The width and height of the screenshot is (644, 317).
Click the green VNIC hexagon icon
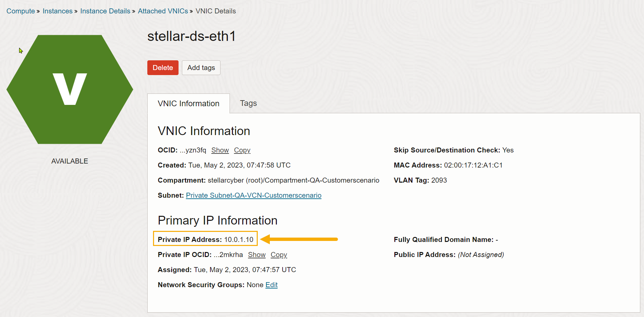click(70, 89)
